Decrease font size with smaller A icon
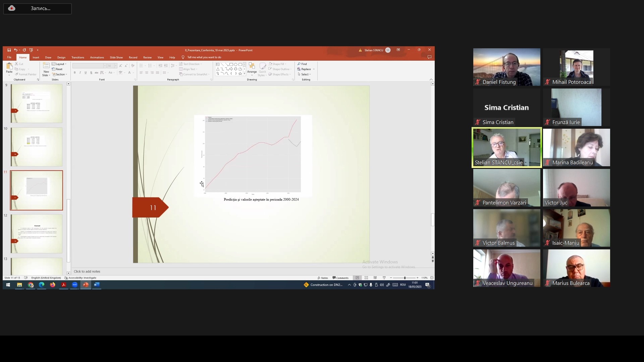 pos(126,66)
